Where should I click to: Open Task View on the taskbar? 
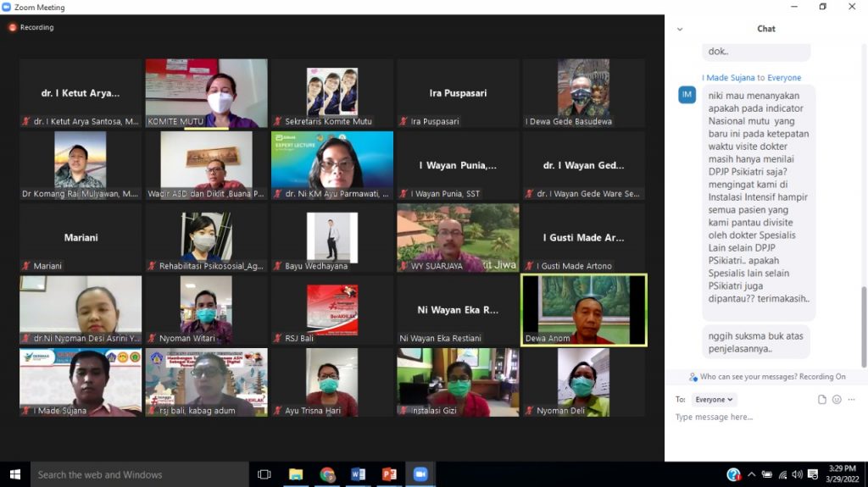click(x=264, y=474)
